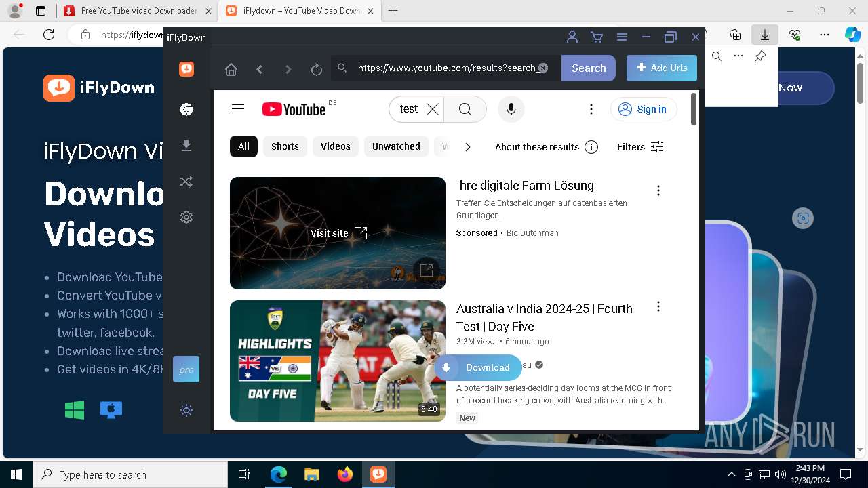The image size is (868, 488).
Task: Open the Ihre digitale Farm-Lösung ad title
Action: click(x=525, y=186)
